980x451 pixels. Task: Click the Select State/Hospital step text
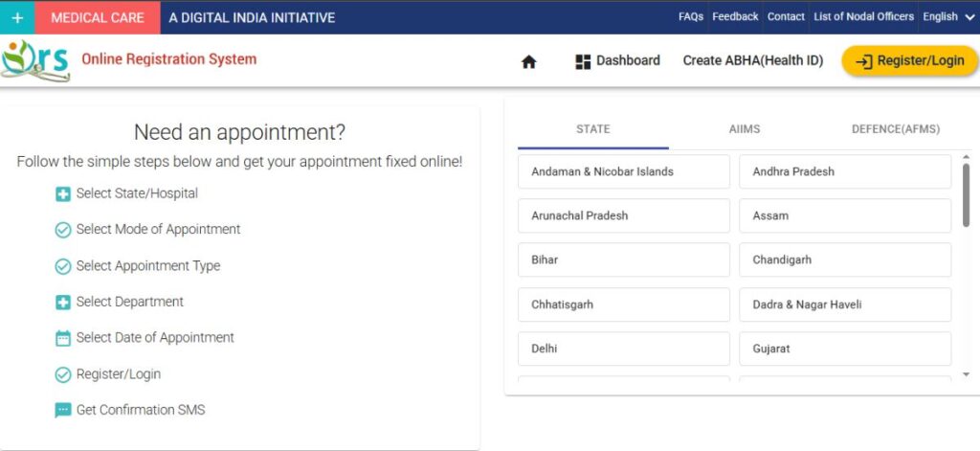(137, 194)
